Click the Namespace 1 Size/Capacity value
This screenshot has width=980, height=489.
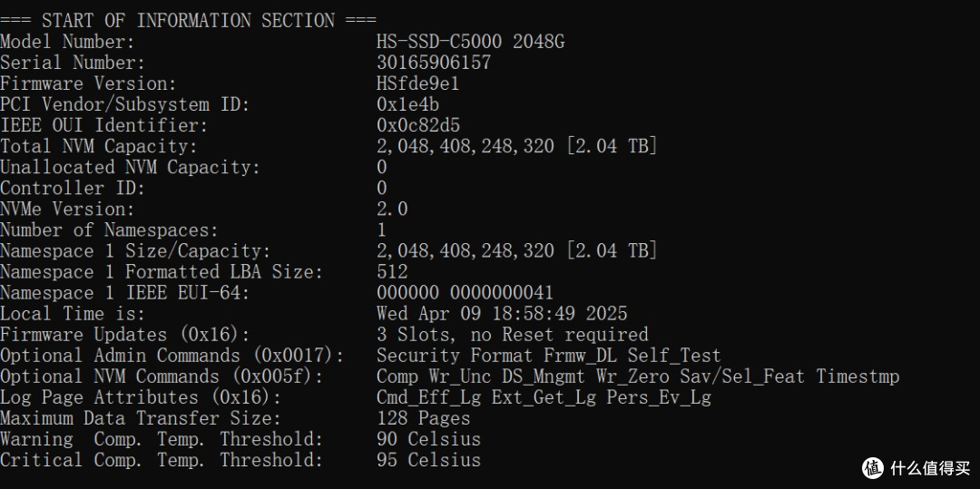517,250
